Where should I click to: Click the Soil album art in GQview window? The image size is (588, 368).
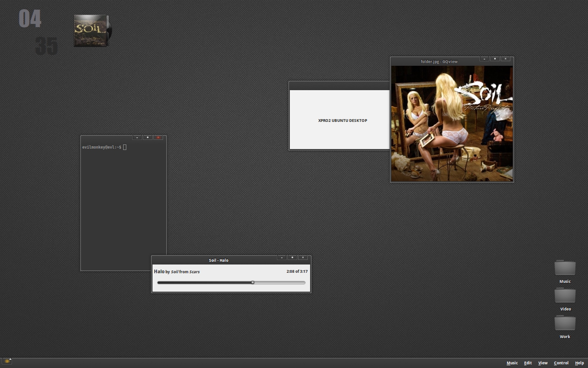tap(452, 124)
